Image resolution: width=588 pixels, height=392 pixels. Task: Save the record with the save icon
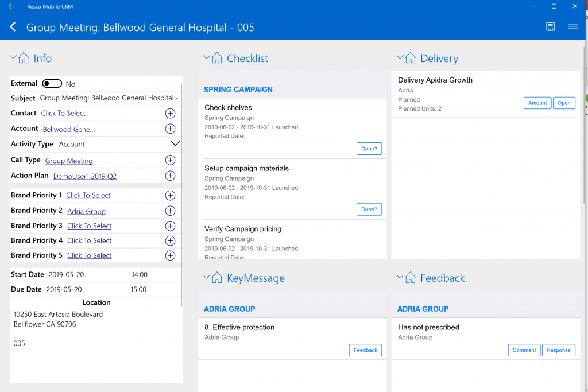pyautogui.click(x=550, y=26)
